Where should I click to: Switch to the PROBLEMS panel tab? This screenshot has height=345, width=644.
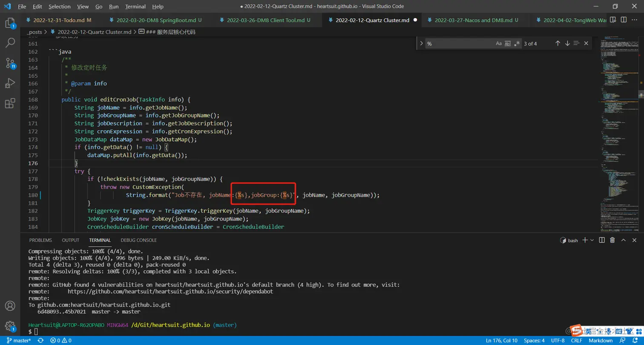[40, 240]
